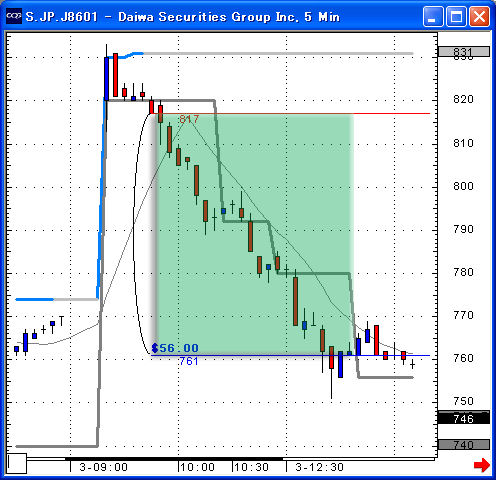Maximize the Daiwa Securities chart window
Screen dimensions: 496x480
click(x=456, y=16)
